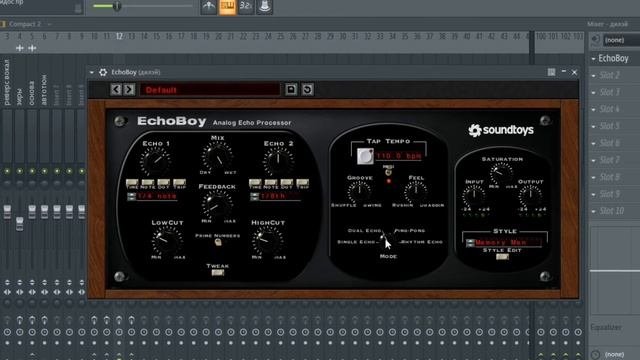Enable Echo 2 Trip mode button
The width and height of the screenshot is (640, 360).
(x=302, y=182)
